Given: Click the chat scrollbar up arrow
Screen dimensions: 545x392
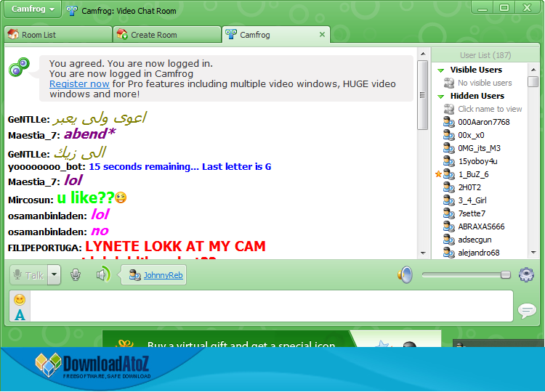Looking at the screenshot, I should (423, 54).
